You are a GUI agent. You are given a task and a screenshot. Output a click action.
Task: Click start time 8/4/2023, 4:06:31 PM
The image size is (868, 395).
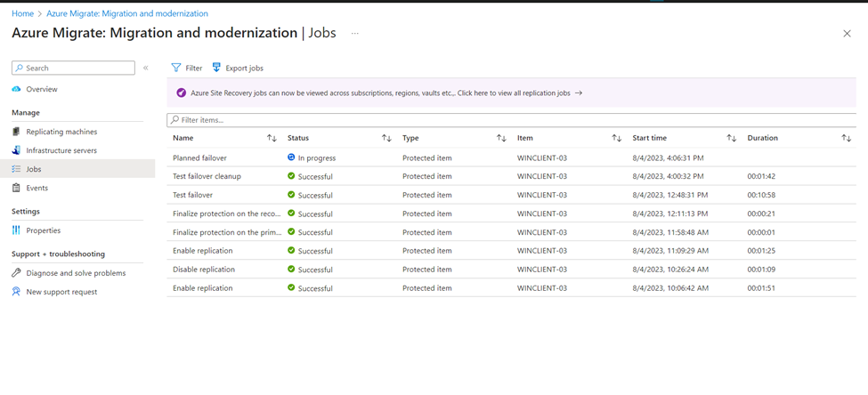click(669, 157)
